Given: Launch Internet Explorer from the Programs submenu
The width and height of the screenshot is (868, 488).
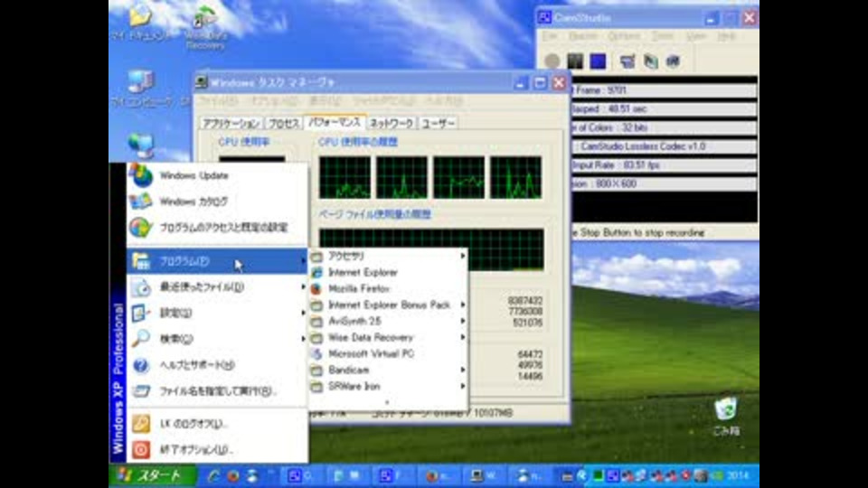Looking at the screenshot, I should (x=389, y=272).
